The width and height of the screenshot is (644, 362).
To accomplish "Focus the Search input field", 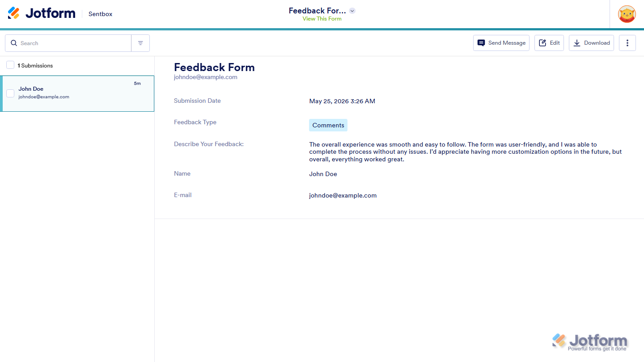I will click(68, 43).
